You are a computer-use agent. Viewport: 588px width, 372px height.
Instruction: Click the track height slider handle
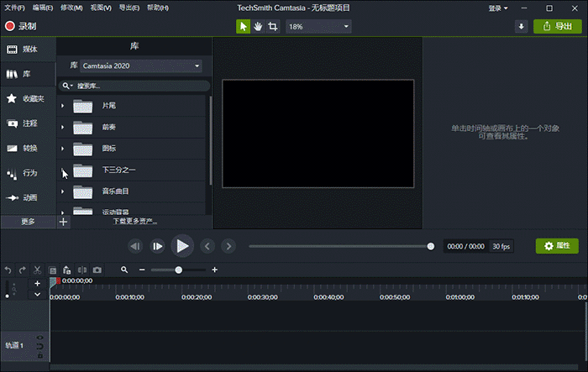(x=7, y=296)
